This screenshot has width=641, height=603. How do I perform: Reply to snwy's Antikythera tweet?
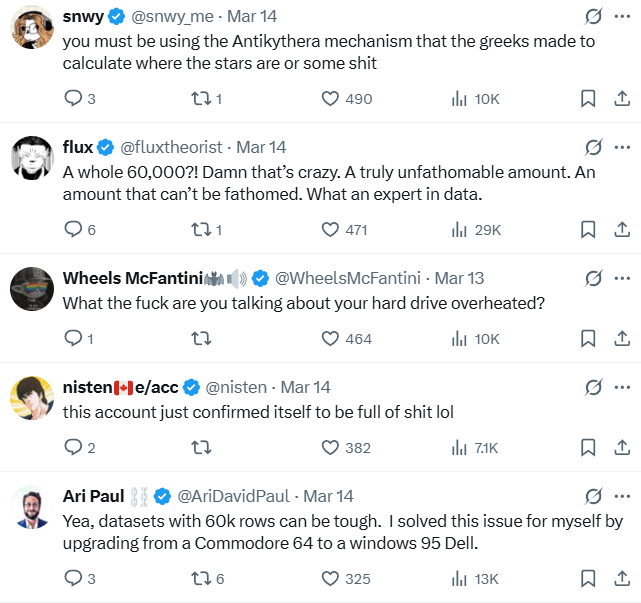[73, 98]
